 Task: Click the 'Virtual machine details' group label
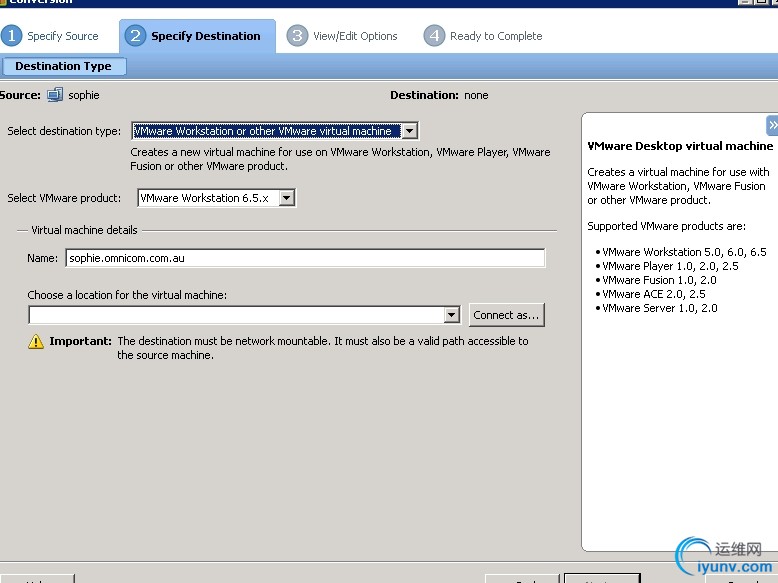tap(84, 230)
